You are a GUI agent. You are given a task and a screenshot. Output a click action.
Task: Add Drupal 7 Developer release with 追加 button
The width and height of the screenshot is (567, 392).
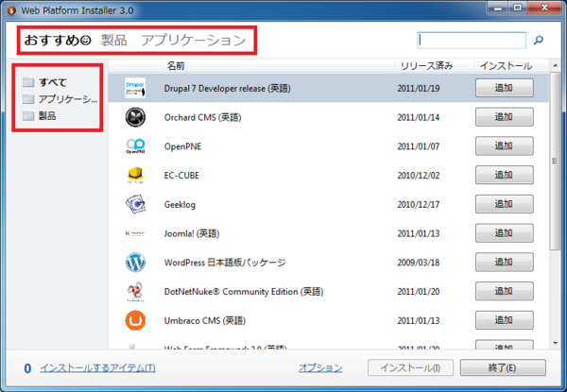coord(504,88)
